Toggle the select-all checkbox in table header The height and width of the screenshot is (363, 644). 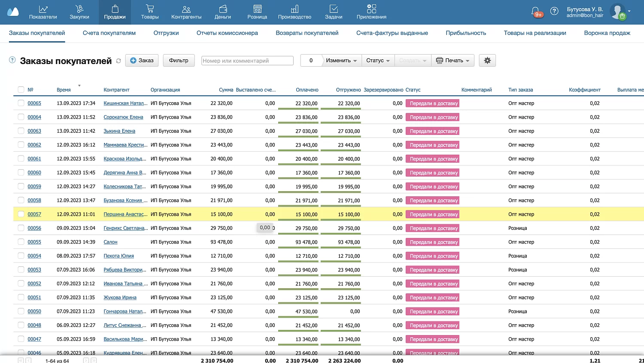(x=21, y=90)
